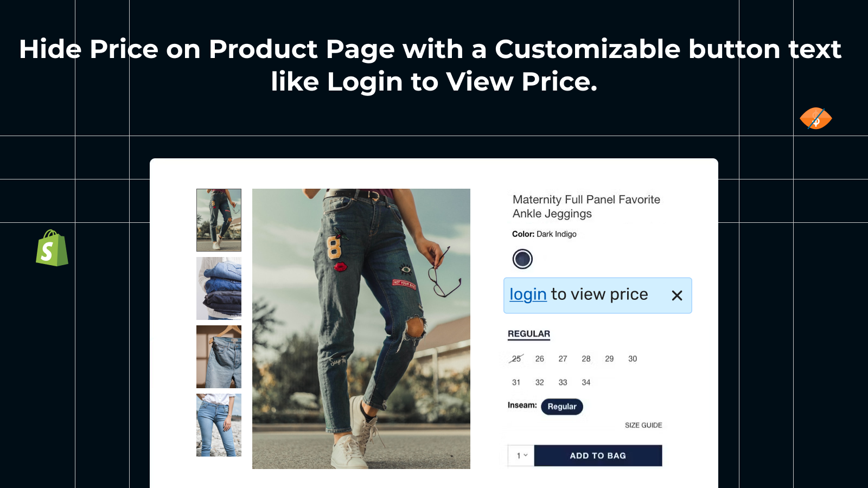
Task: Select waist size 30
Action: (x=633, y=359)
